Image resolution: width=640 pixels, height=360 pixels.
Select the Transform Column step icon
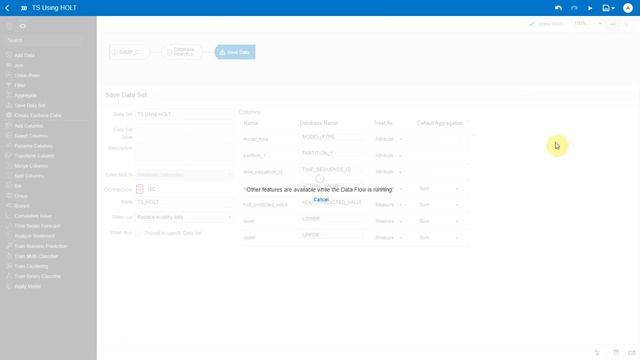[9, 156]
